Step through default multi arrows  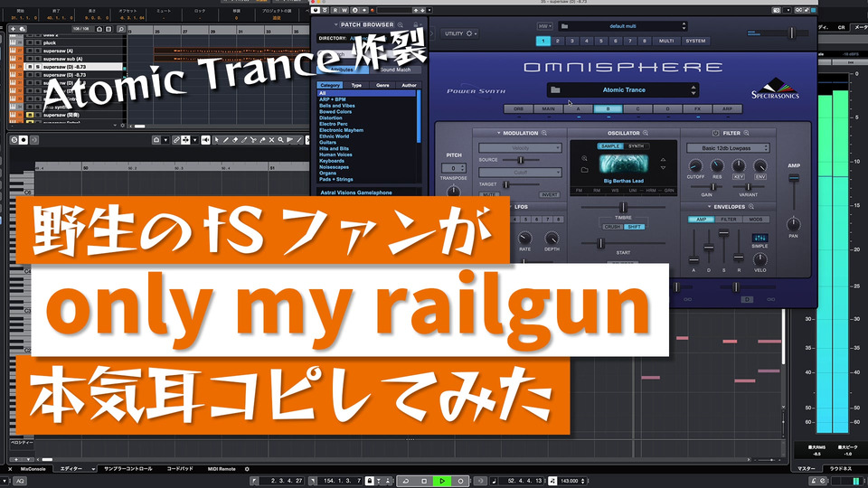click(x=684, y=26)
